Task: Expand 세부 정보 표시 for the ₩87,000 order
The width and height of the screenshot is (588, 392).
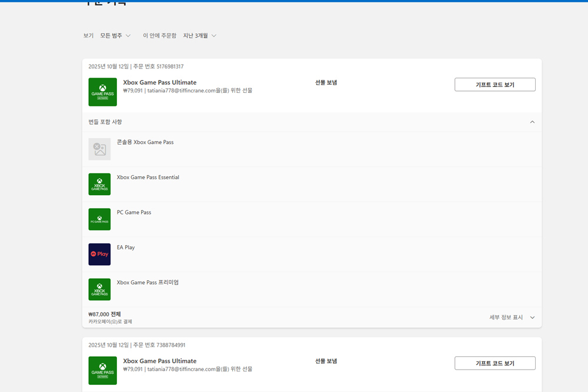Action: (x=512, y=317)
